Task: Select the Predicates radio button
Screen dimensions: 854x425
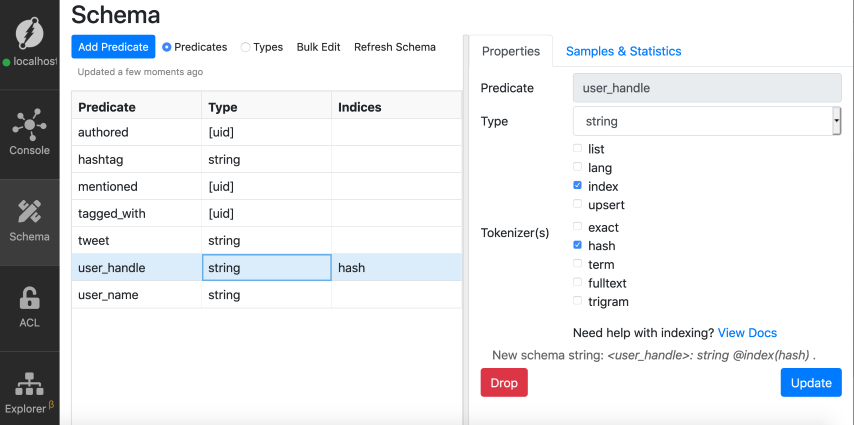Action: [x=167, y=47]
